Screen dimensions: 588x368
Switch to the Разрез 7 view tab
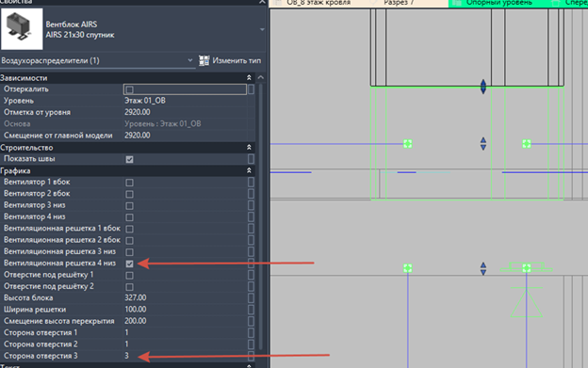tap(399, 3)
